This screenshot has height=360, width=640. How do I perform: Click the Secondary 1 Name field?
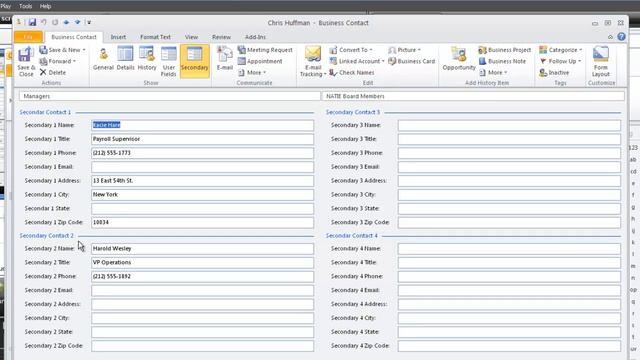(202, 125)
